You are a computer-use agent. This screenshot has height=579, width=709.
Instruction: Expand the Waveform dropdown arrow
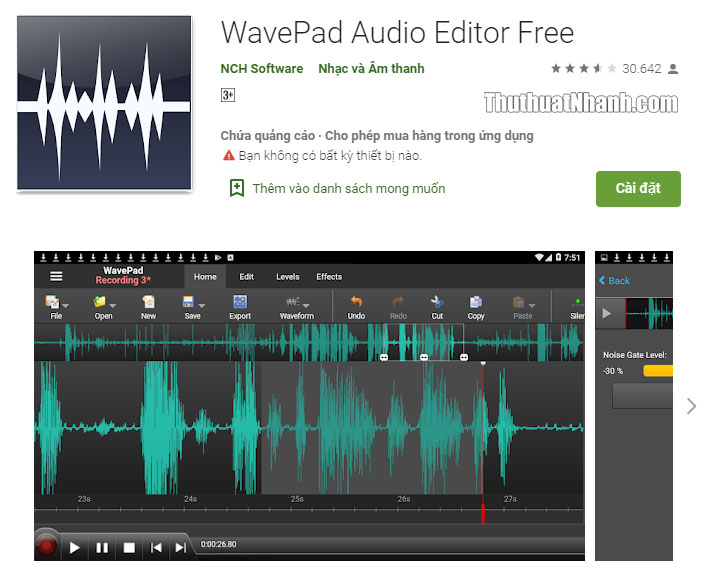coord(306,306)
